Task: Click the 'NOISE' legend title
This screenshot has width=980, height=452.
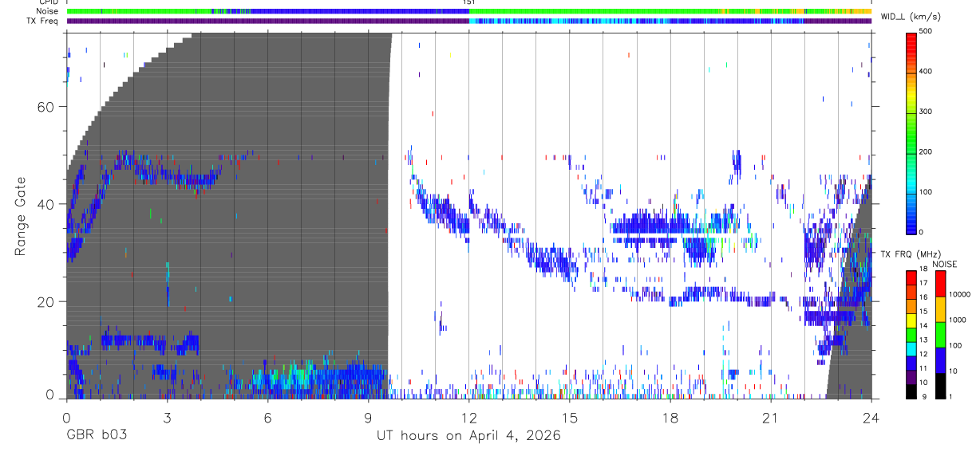Action: (945, 264)
